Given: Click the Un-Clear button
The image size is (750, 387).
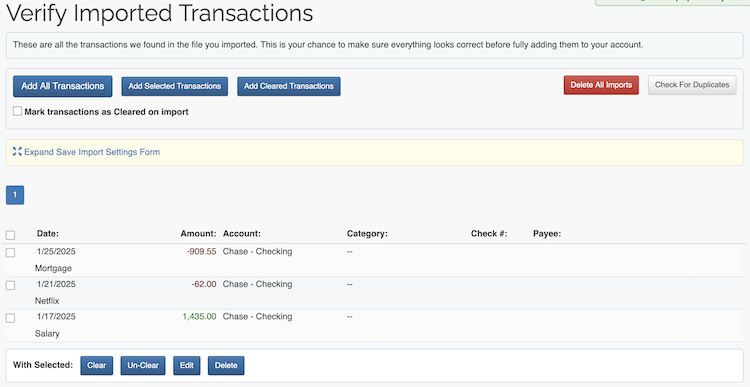Looking at the screenshot, I should pos(143,365).
